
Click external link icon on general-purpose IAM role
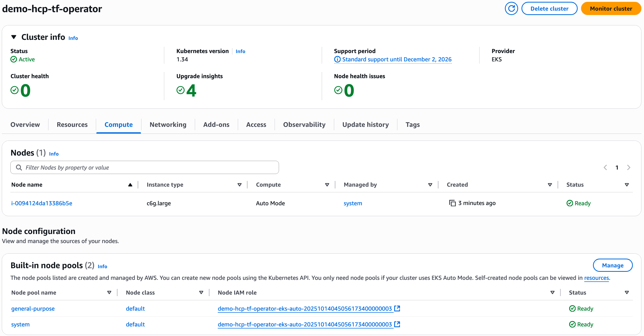[397, 308]
